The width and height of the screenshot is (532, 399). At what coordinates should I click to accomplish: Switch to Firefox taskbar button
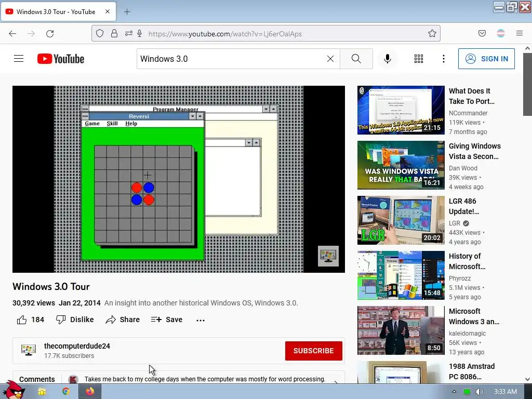tap(89, 392)
